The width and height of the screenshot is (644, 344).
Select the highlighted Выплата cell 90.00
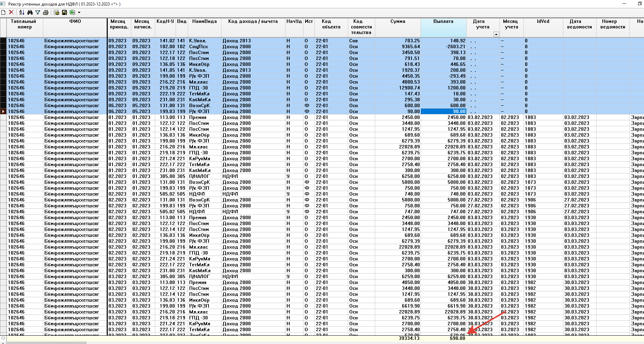click(x=443, y=111)
